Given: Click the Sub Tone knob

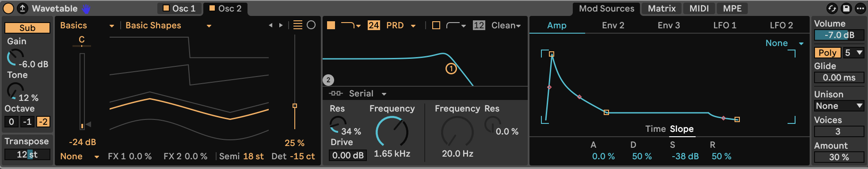Looking at the screenshot, I should pyautogui.click(x=15, y=91).
